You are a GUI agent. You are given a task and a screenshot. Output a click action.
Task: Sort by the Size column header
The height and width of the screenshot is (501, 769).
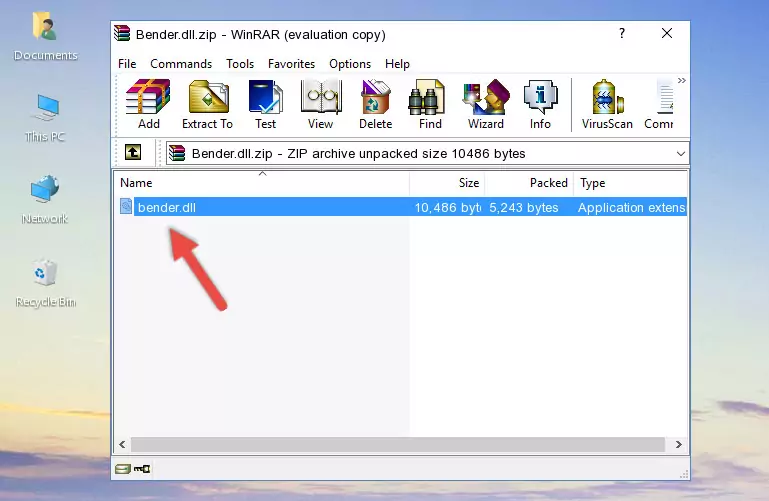pos(447,183)
